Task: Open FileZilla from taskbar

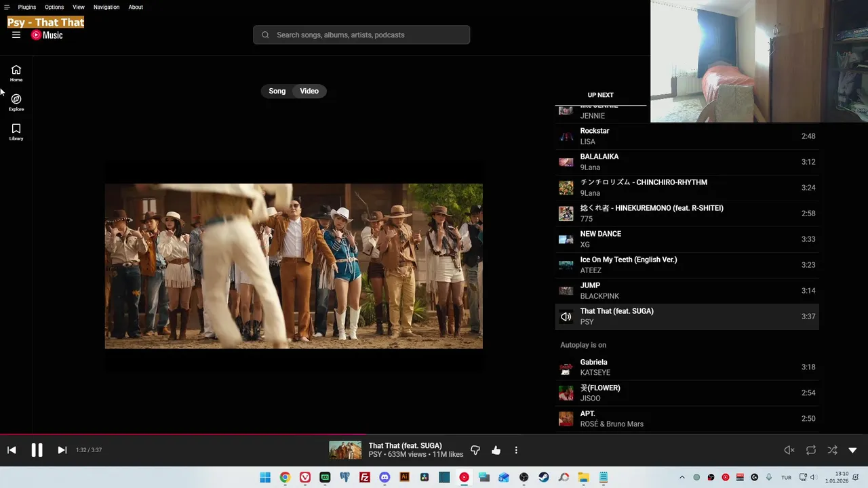Action: [x=365, y=477]
